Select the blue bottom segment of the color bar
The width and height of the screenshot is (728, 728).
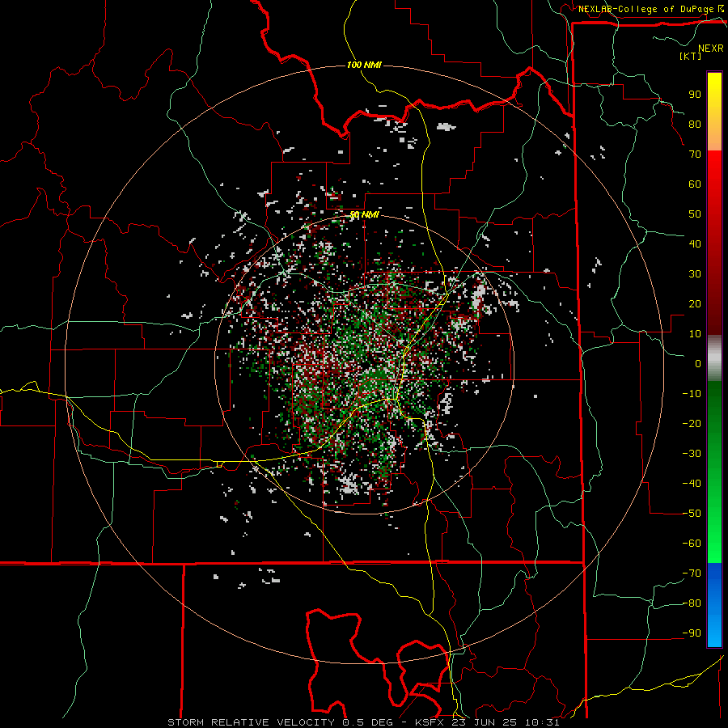coord(714,604)
